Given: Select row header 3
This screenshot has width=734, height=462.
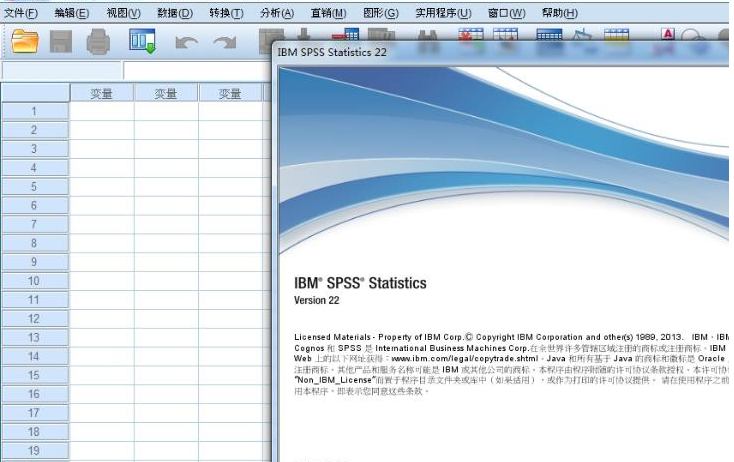Looking at the screenshot, I should pos(35,149).
